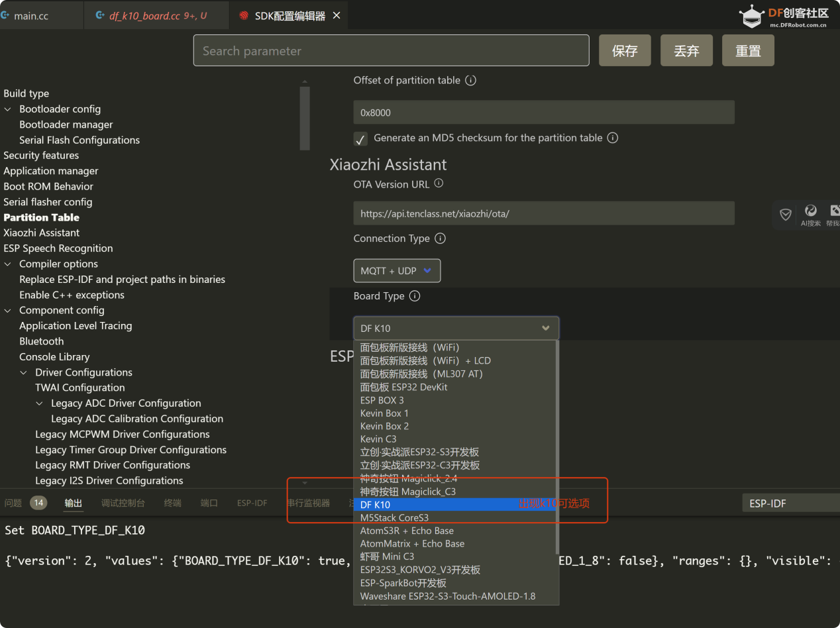This screenshot has width=840, height=628.
Task: Collapse the Compiler options tree node
Action: tap(8, 264)
